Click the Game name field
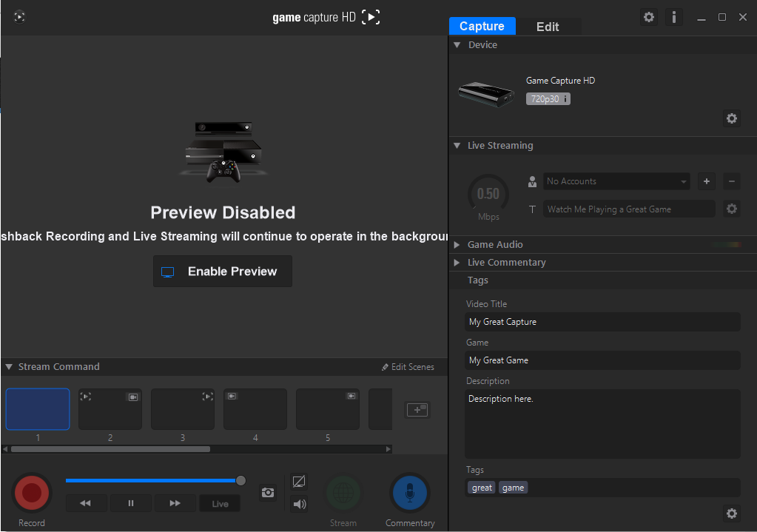Viewport: 757px width, 532px height. 602,360
